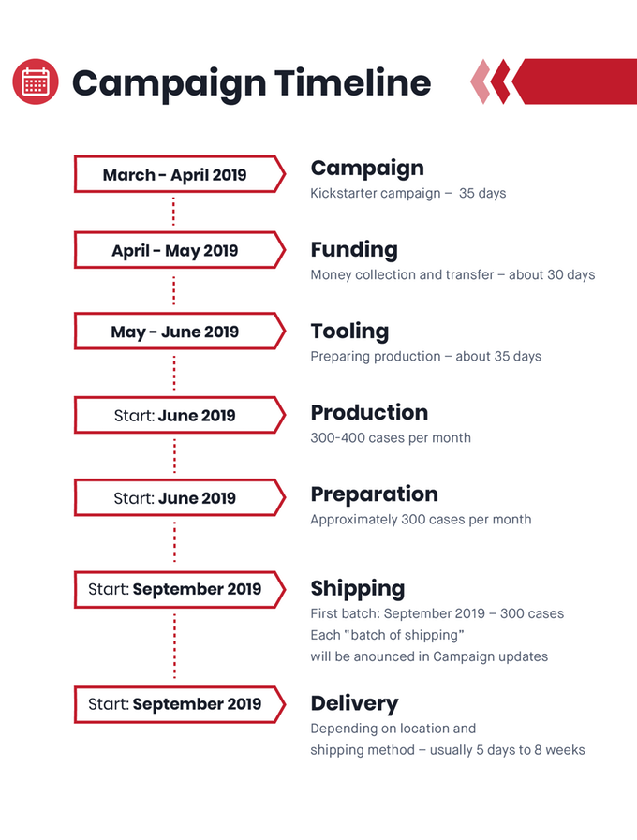Click the red double chevron arrows

click(x=490, y=81)
